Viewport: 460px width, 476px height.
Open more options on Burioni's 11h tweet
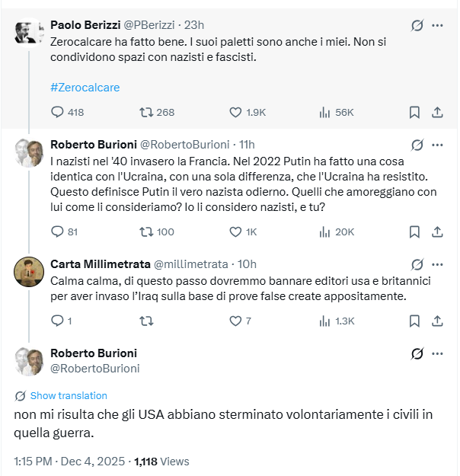coord(437,145)
